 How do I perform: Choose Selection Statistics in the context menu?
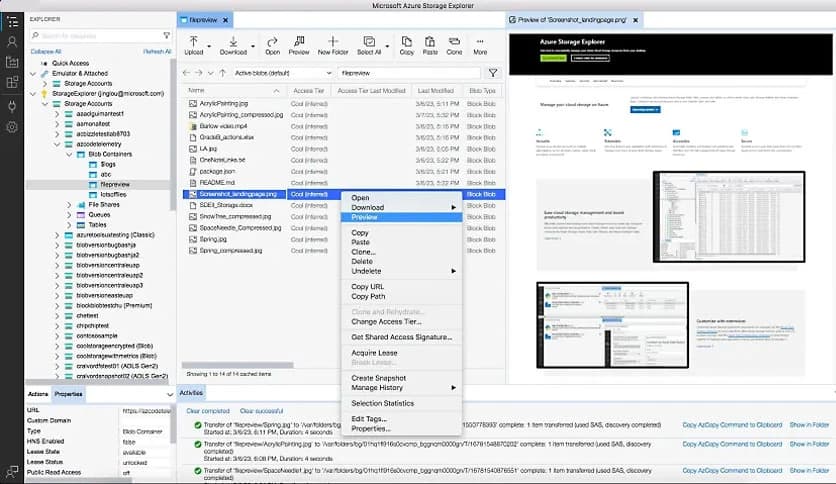pyautogui.click(x=401, y=404)
